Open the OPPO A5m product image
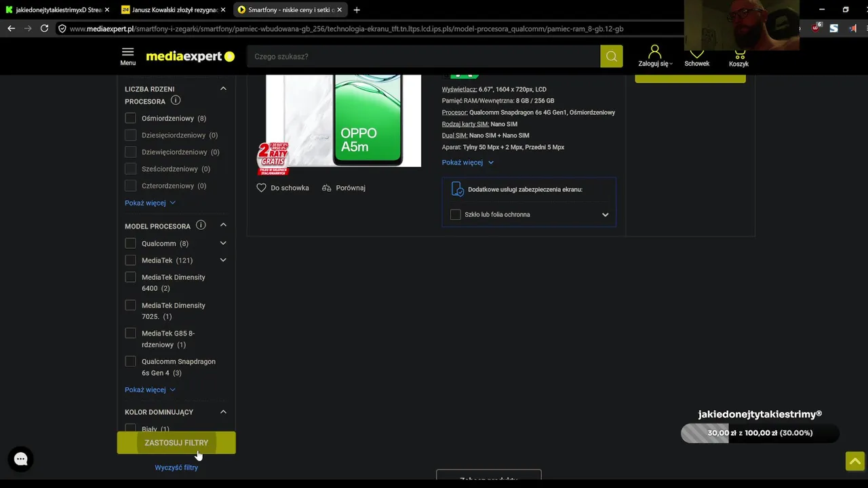 pos(343,121)
